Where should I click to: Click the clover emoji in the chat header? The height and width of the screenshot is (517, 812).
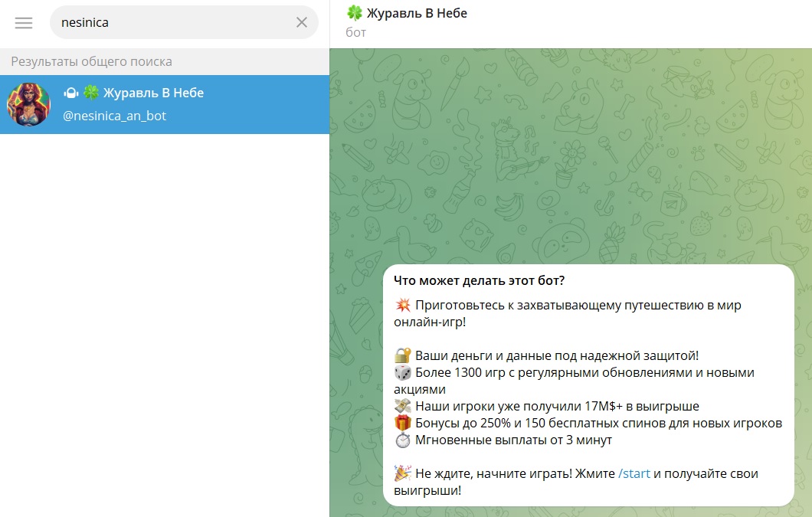(x=354, y=13)
